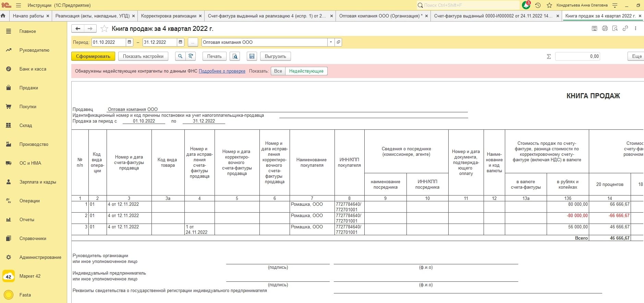Close the Книга продаж tab

pos(640,16)
